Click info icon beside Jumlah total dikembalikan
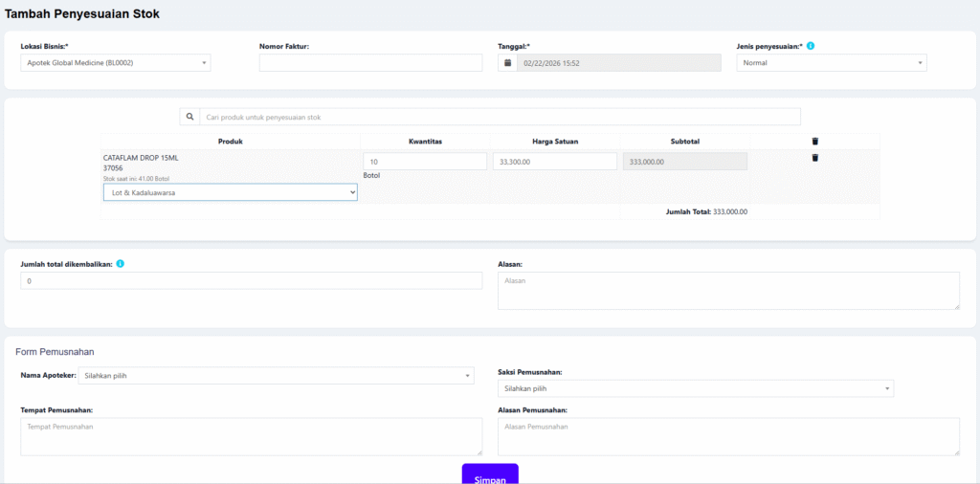The width and height of the screenshot is (980, 484). click(x=120, y=263)
